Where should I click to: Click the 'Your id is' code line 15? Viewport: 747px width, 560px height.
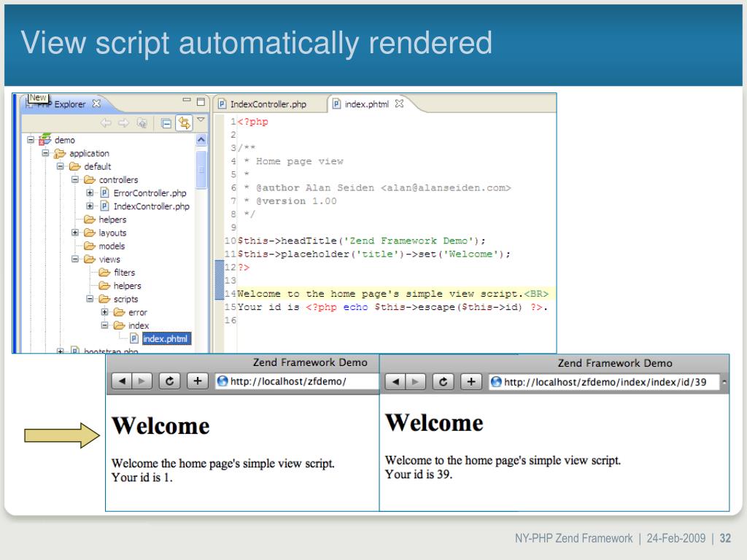click(x=392, y=307)
